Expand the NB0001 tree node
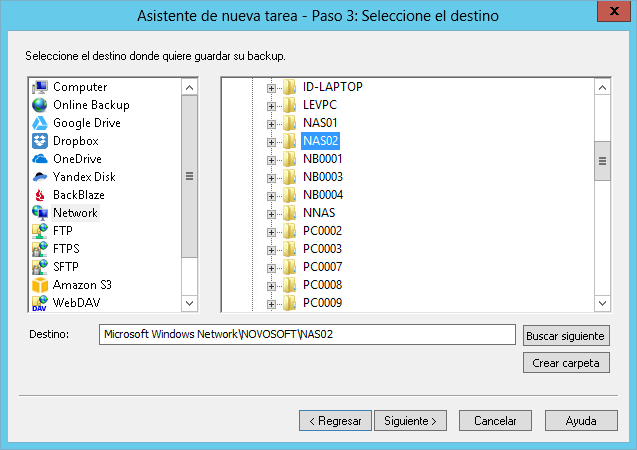Image resolution: width=637 pixels, height=450 pixels. pos(271,160)
